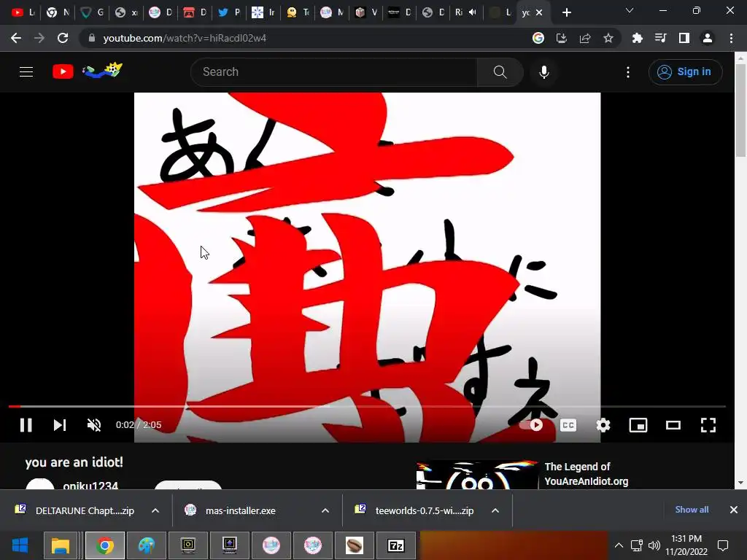Skip to the next video
Screen dimensions: 747x560
pyautogui.click(x=60, y=425)
